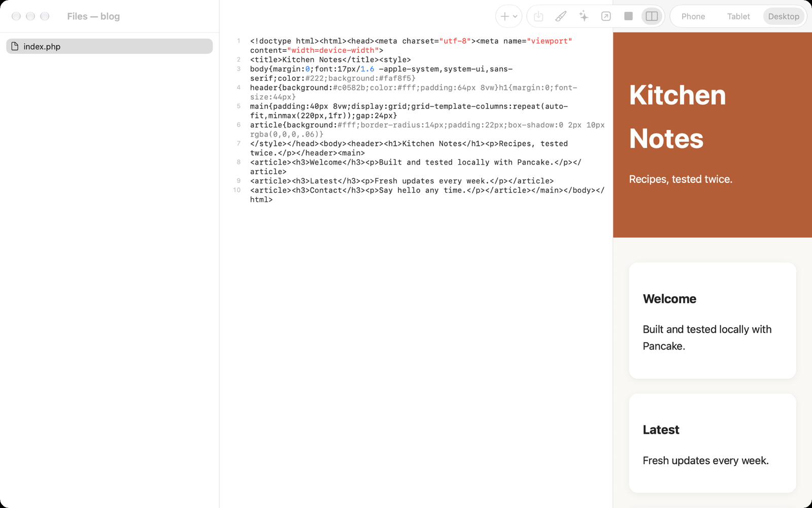The image size is (812, 508).
Task: Open the dropdown chevron beside the plus button
Action: (515, 16)
